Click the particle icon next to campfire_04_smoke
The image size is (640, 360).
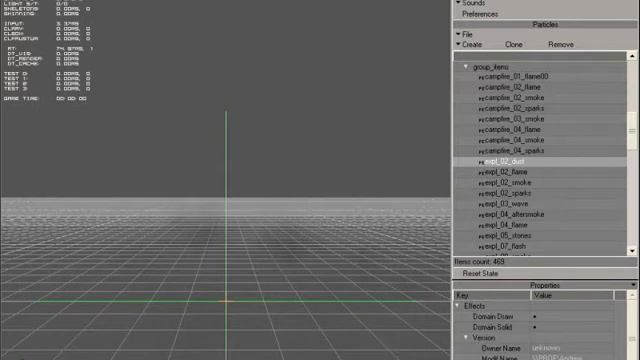coord(481,140)
